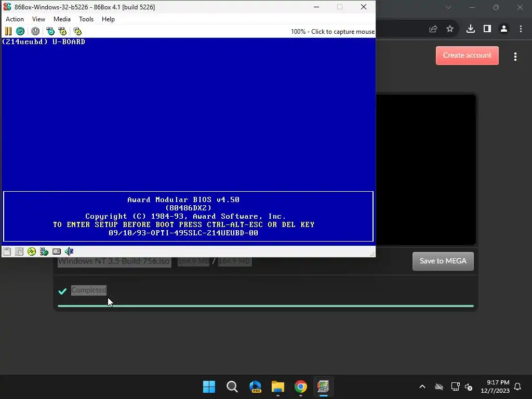Click first floppy drive status icon
This screenshot has width=532, height=399.
7,251
